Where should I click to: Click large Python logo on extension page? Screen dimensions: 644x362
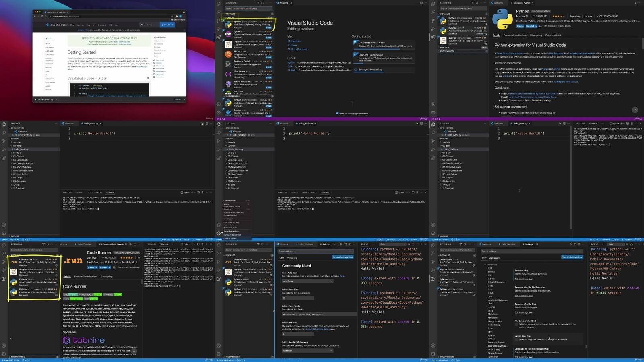pyautogui.click(x=502, y=19)
